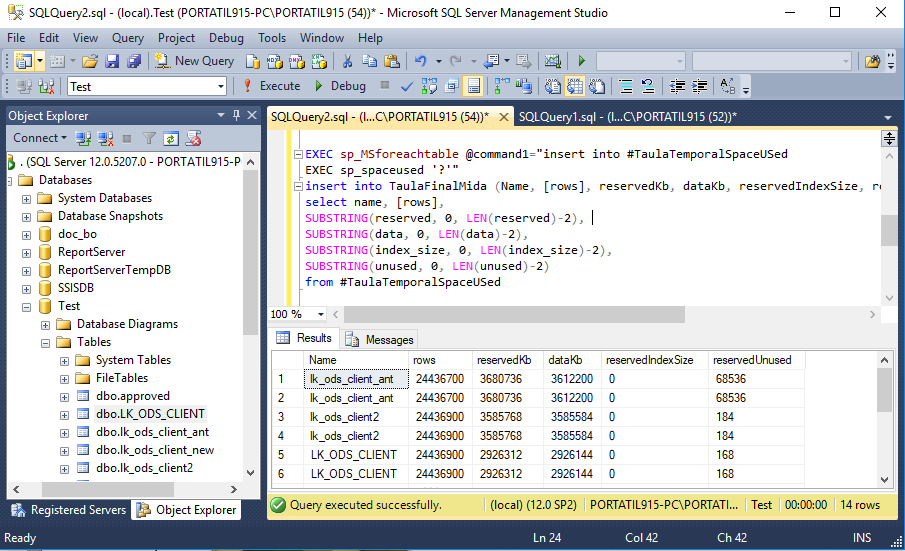
Task: Click Database Engine Query icon
Action: click(x=253, y=61)
